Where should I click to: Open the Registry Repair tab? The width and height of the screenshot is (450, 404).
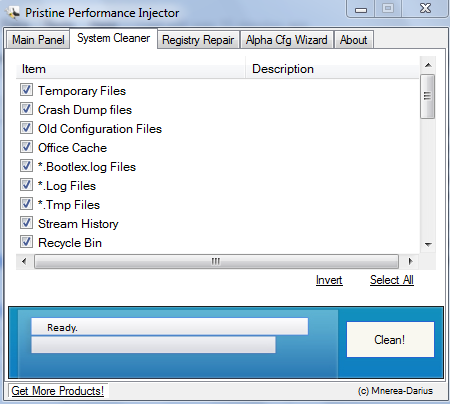coord(198,40)
